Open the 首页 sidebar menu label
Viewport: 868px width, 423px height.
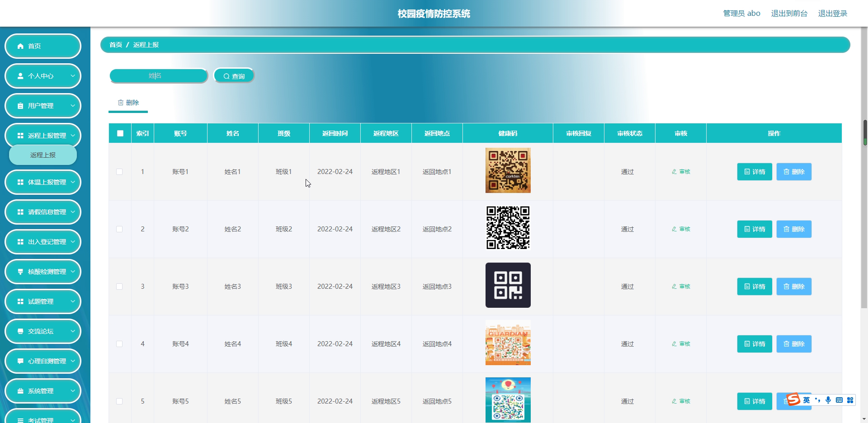click(x=34, y=46)
